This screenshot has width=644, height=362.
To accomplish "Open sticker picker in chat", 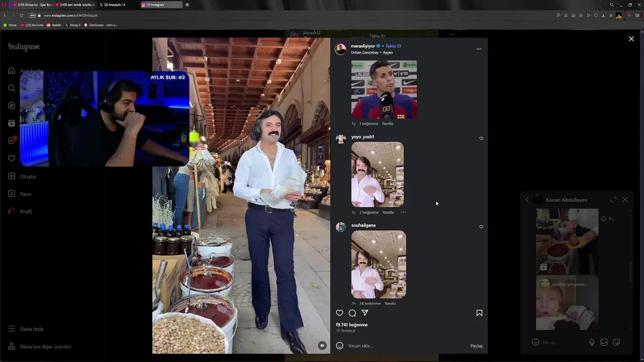I will click(x=616, y=342).
